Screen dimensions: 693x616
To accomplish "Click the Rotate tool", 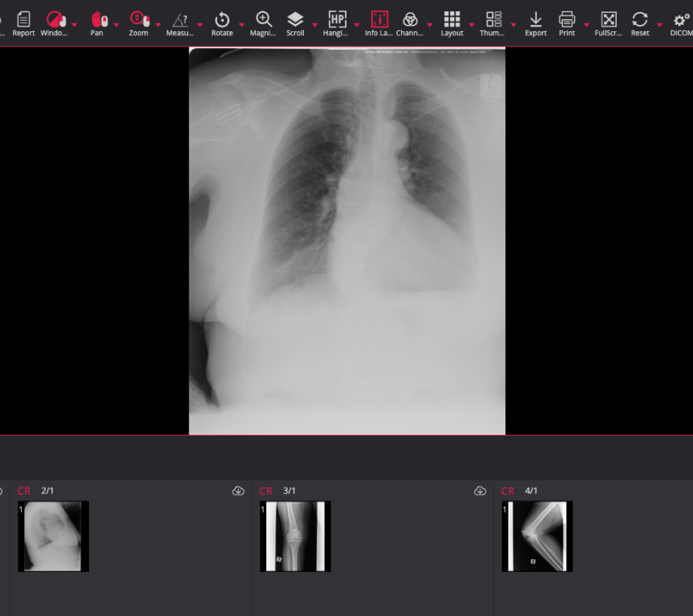I will point(222,24).
